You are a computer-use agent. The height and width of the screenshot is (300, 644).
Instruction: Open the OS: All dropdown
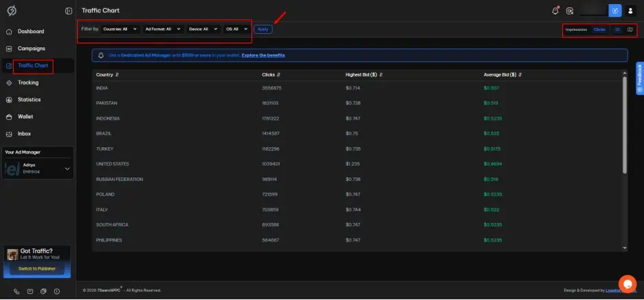click(236, 29)
